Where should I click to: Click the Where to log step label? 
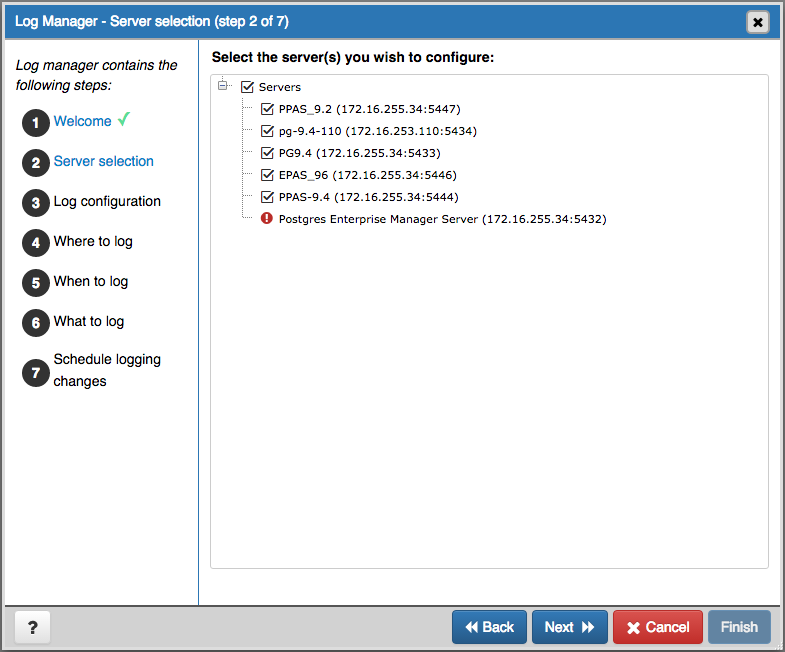(x=93, y=241)
